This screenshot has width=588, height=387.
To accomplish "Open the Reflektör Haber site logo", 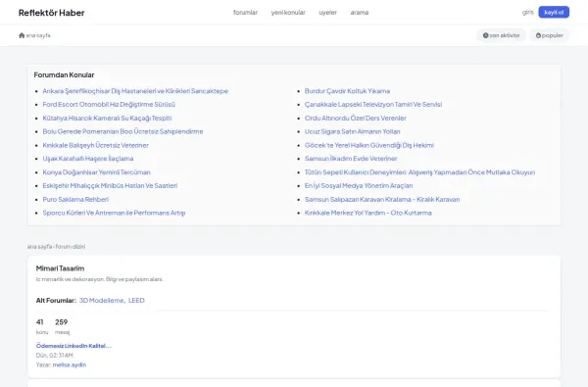I will click(x=51, y=13).
